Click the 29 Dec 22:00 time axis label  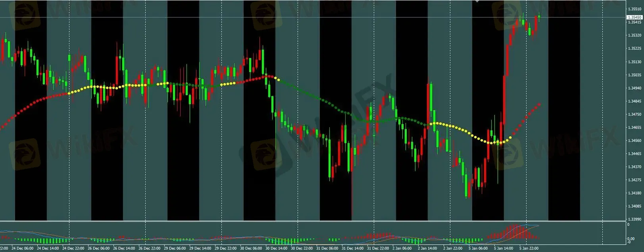pyautogui.click(x=225, y=248)
